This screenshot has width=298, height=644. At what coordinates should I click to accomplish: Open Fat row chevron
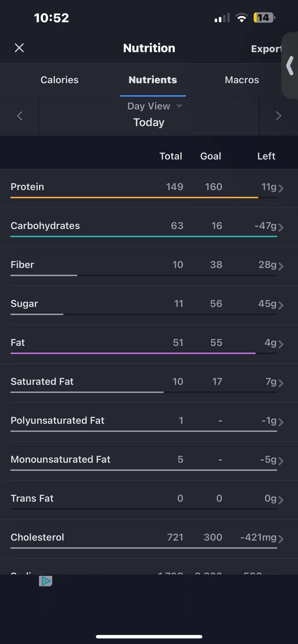pyautogui.click(x=281, y=344)
